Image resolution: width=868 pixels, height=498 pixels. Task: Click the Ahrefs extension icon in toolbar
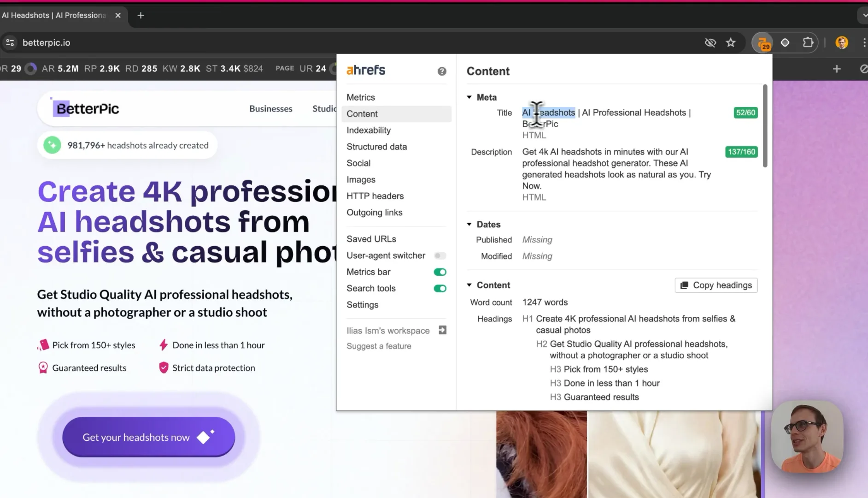(x=764, y=43)
